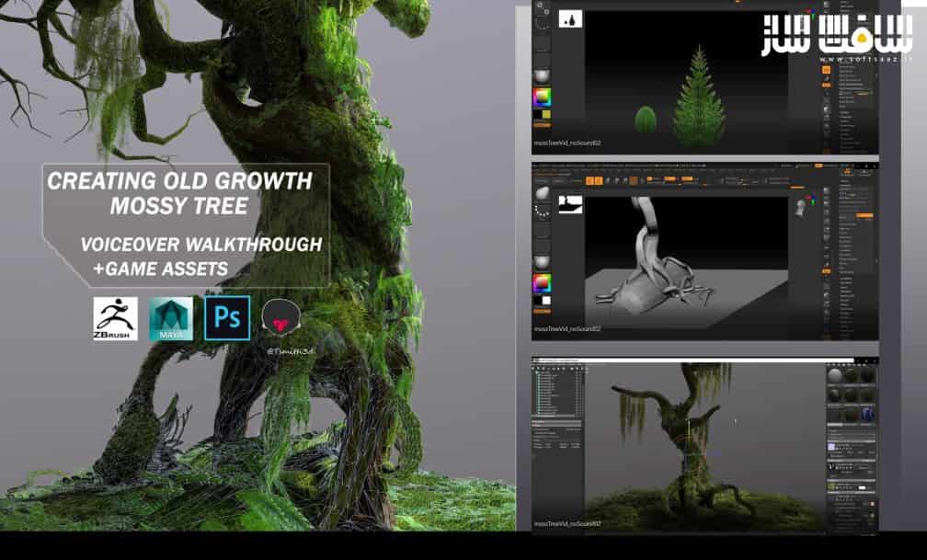This screenshot has height=560, width=927.
Task: Open the brush thumbnail in middle ZBrush window
Action: (x=542, y=194)
